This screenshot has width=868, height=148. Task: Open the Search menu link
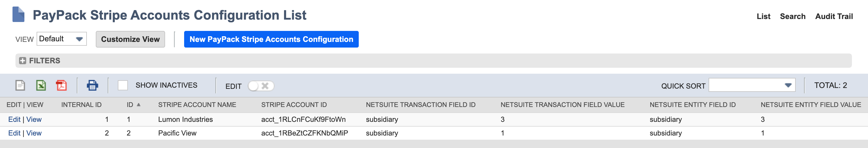pos(792,16)
